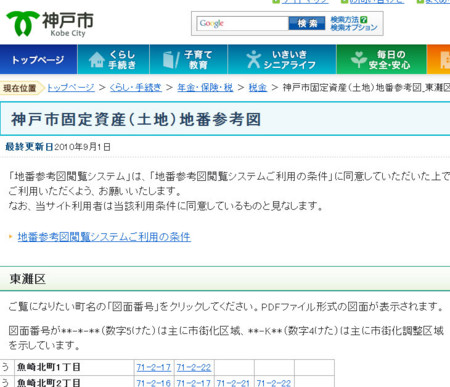Click the help question mark icon beside 検索方法

pyautogui.click(x=364, y=20)
